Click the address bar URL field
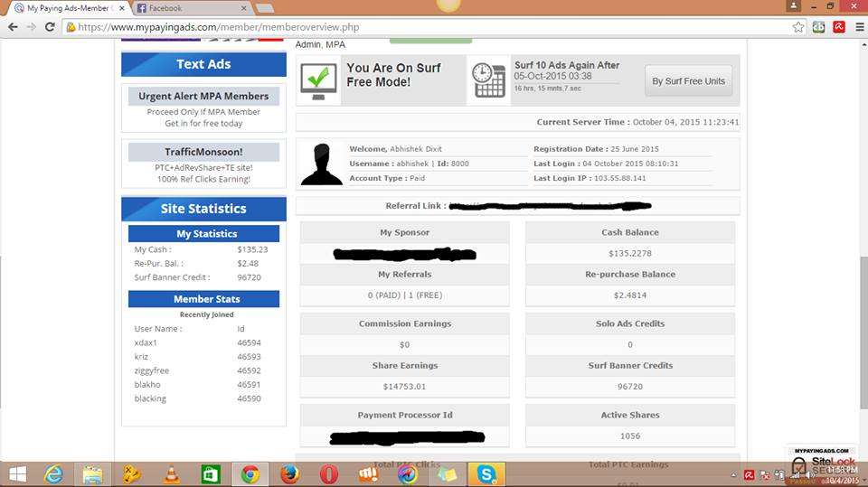 point(432,27)
